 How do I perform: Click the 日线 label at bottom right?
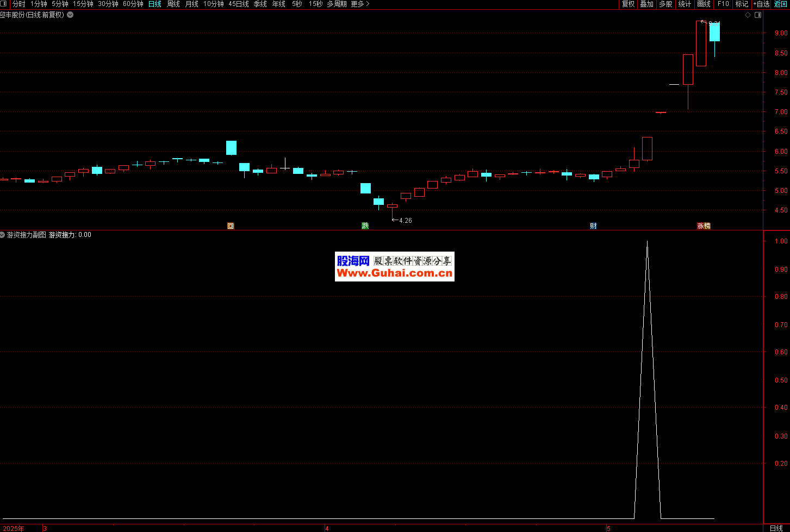coord(776,528)
